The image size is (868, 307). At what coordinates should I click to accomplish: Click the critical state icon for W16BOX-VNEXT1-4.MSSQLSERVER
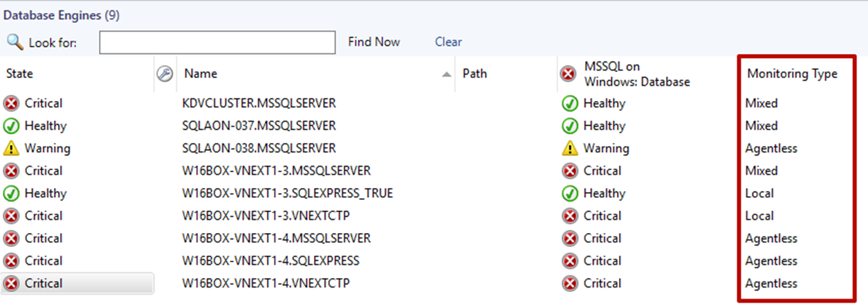pos(12,239)
